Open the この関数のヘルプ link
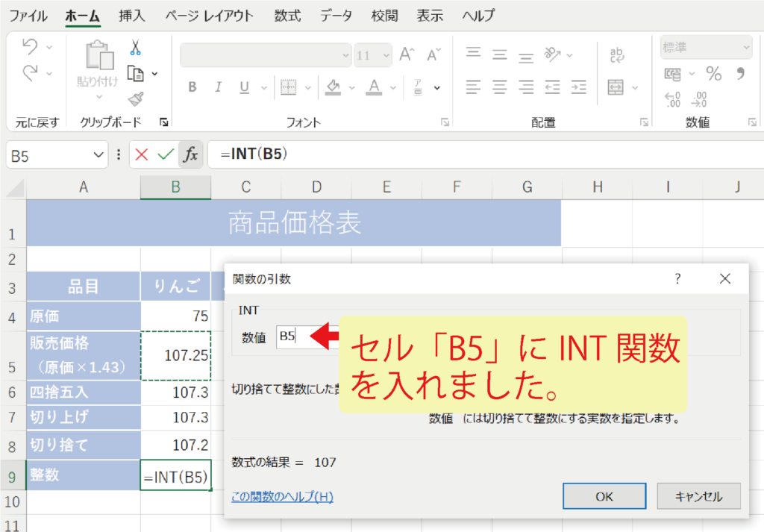The height and width of the screenshot is (532, 764). [282, 496]
